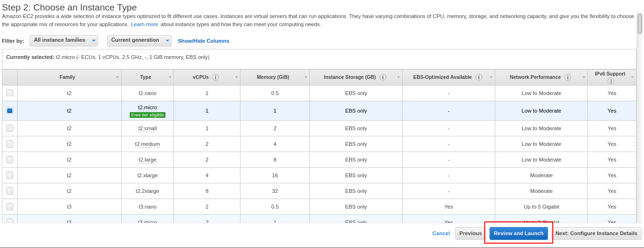Click the IPv6 Support info icon
This screenshot has height=248, width=644.
click(611, 81)
